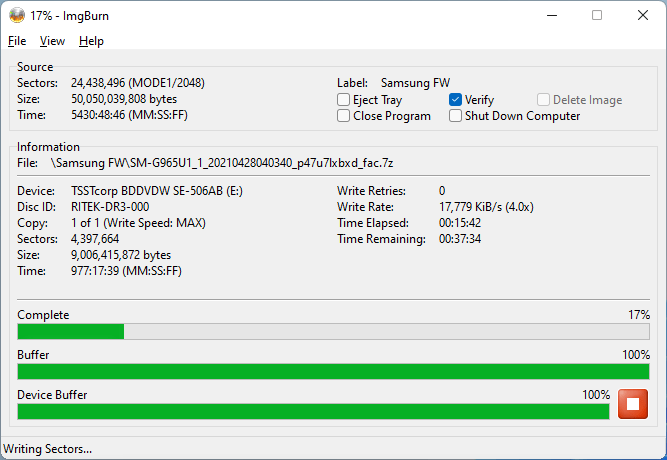This screenshot has width=667, height=460.
Task: Uncheck the Verify option
Action: tap(456, 100)
